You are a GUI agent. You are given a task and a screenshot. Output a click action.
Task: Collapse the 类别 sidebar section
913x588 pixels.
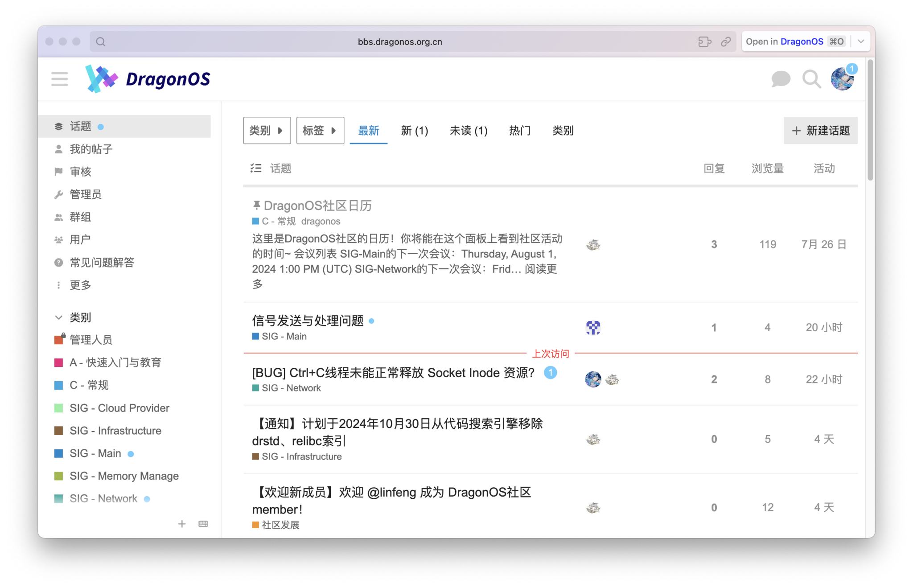click(58, 317)
